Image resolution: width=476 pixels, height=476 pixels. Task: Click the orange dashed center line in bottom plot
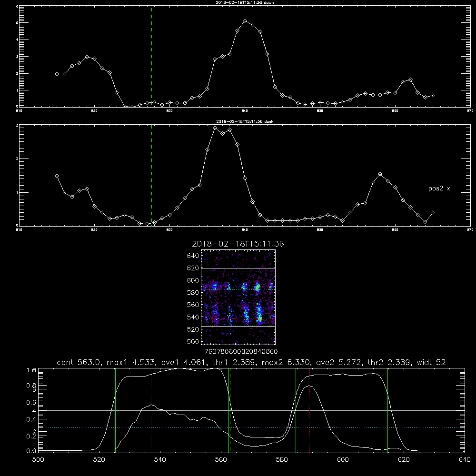tap(230, 410)
